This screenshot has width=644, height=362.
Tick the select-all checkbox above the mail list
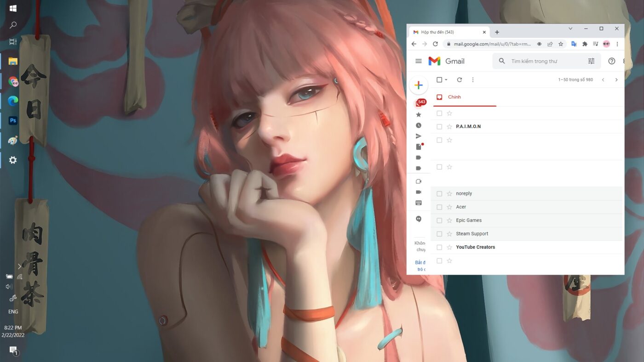[439, 80]
